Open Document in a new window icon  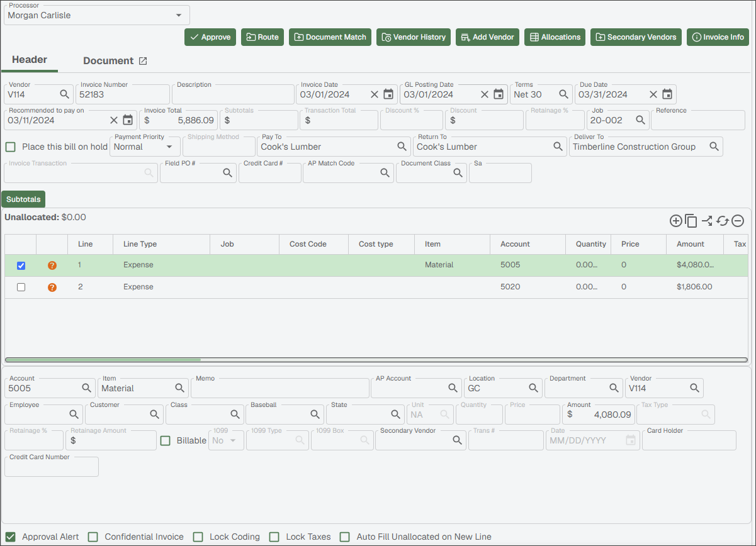(143, 61)
